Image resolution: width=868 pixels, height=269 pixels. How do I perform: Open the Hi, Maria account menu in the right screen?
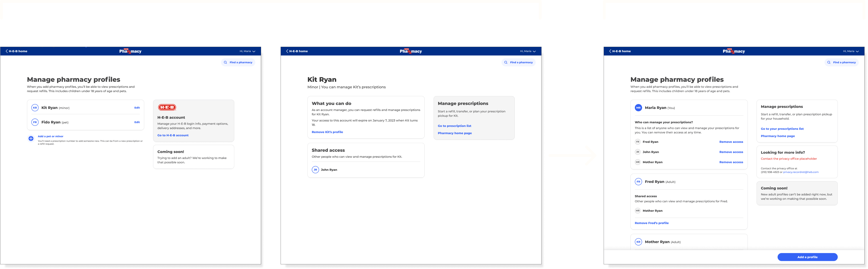[851, 51]
